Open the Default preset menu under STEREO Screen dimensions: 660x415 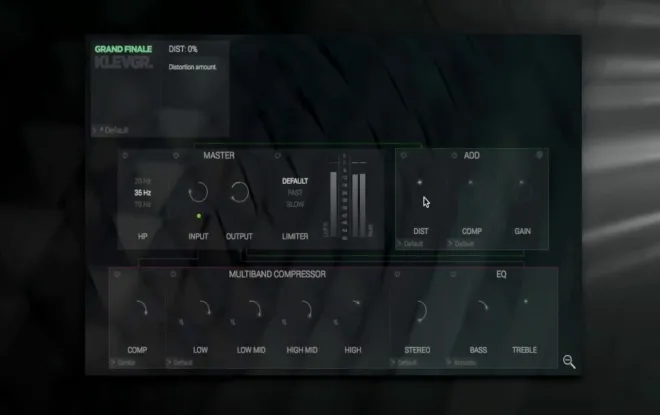pos(404,362)
